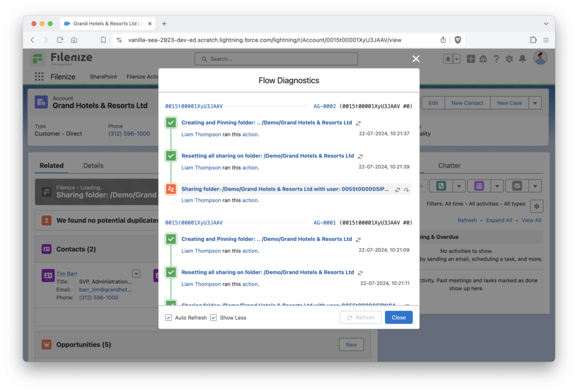This screenshot has width=578, height=392.
Task: Click the orange sleeping status icon
Action: coord(171,189)
